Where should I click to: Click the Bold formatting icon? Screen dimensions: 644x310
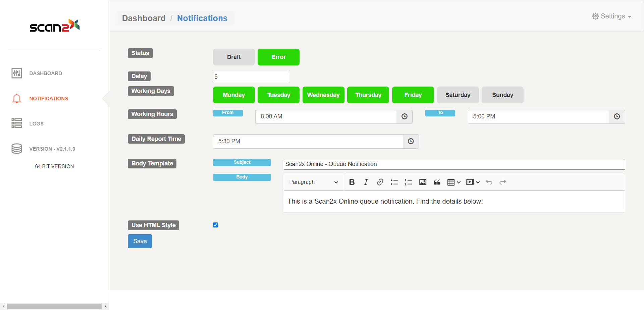(x=352, y=182)
